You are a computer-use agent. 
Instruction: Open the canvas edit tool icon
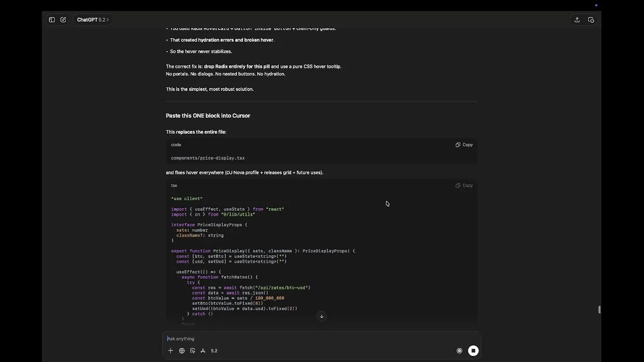[x=192, y=351]
